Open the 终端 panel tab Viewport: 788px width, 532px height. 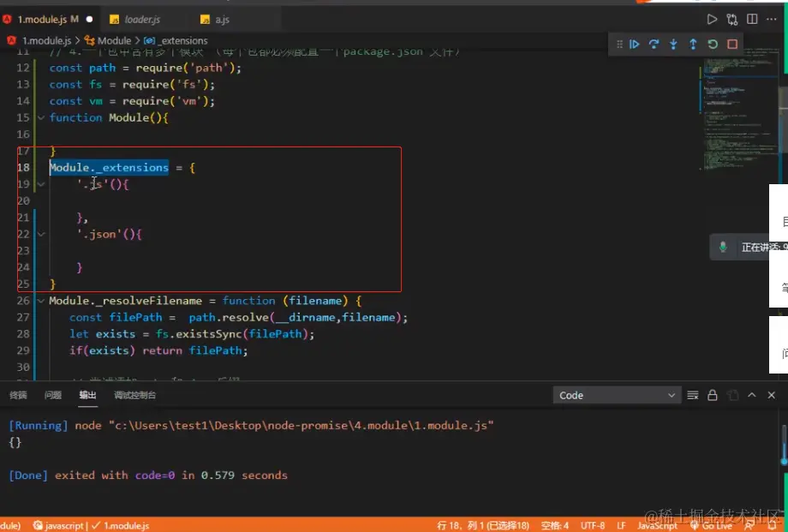click(x=18, y=395)
